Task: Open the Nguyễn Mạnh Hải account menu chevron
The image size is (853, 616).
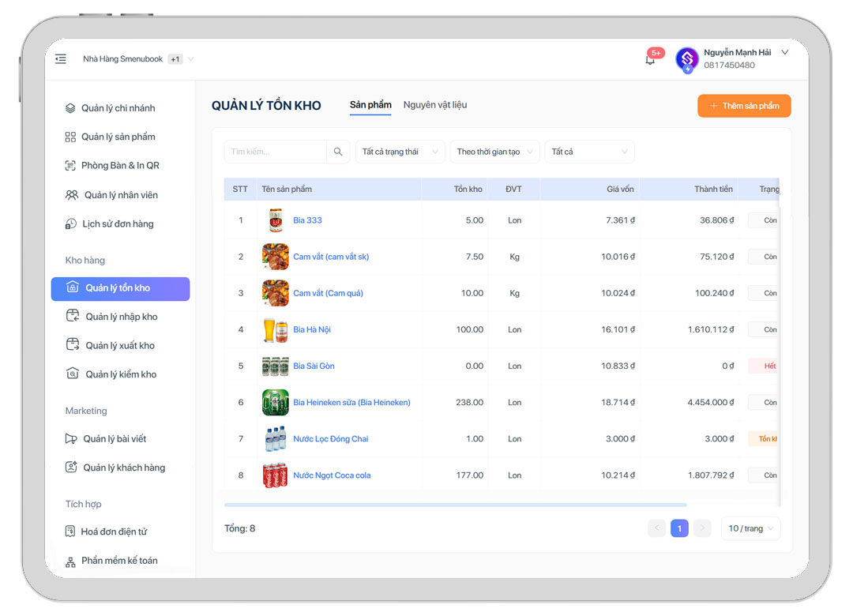Action: click(x=784, y=52)
